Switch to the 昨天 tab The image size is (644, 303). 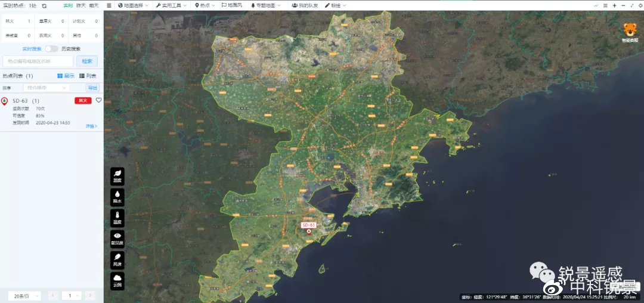(81, 5)
